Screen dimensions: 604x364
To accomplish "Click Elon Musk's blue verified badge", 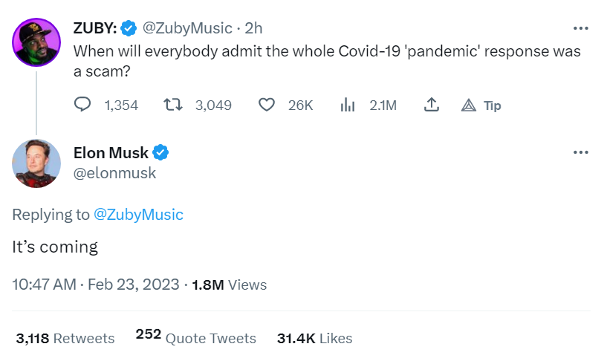I will tap(160, 153).
